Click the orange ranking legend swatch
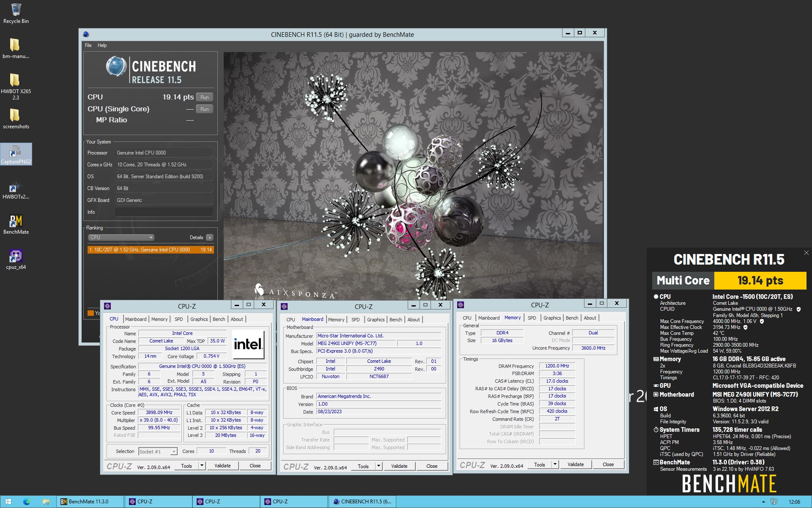The image size is (812, 508). point(91,313)
